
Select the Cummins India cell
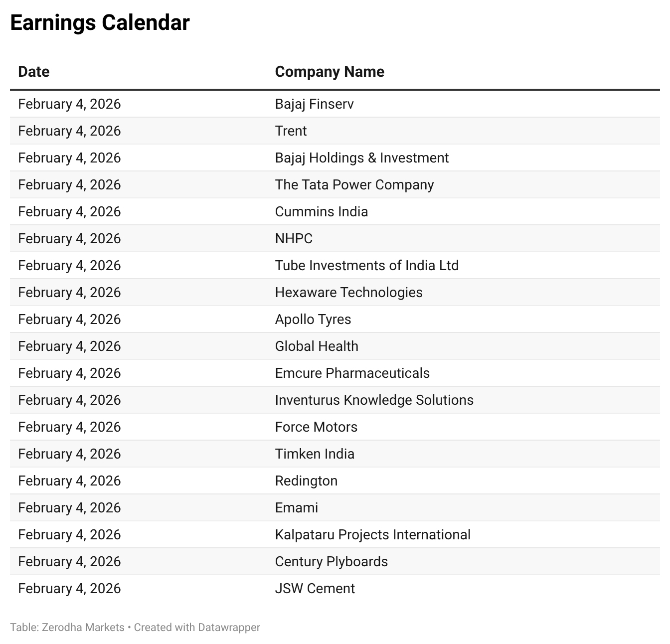coord(322,212)
